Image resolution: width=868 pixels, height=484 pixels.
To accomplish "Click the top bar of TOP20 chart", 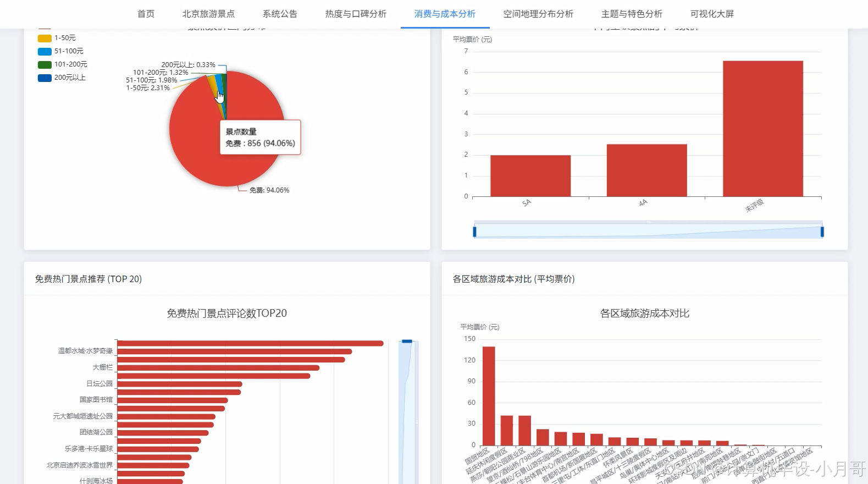I will coord(250,343).
